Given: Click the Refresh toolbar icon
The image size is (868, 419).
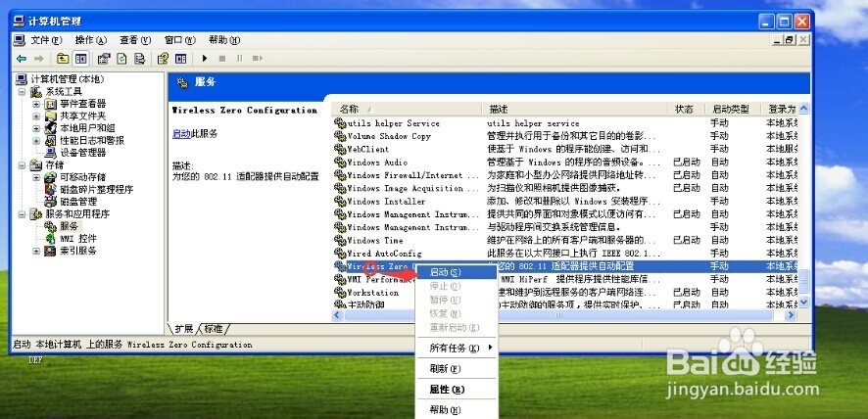Looking at the screenshot, I should click(121, 58).
